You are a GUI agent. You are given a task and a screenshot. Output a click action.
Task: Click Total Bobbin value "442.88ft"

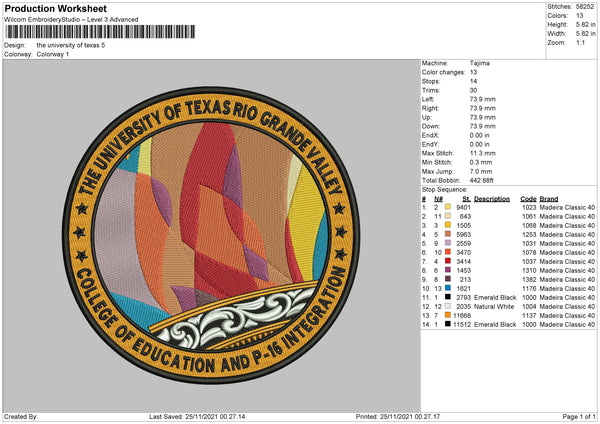pyautogui.click(x=481, y=180)
